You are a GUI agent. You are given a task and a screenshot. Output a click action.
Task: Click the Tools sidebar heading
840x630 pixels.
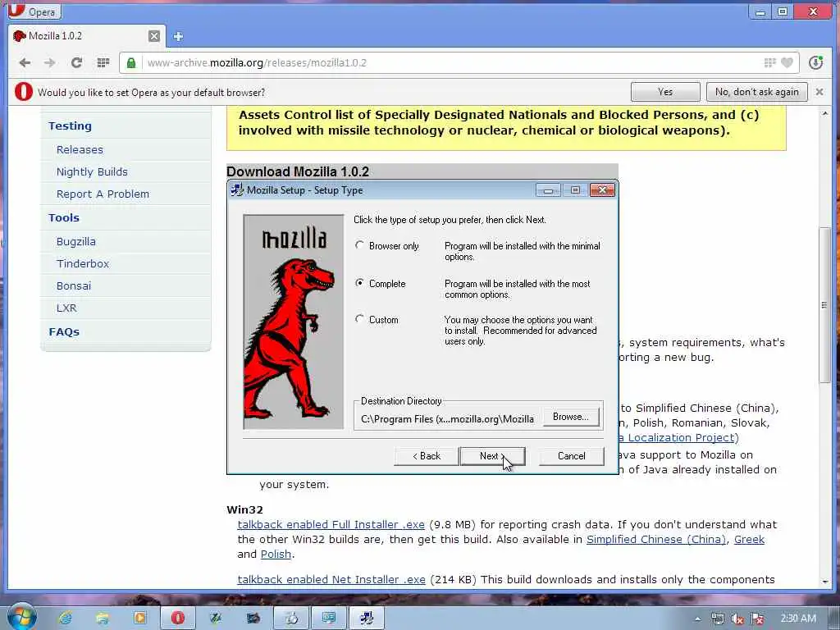pyautogui.click(x=64, y=217)
